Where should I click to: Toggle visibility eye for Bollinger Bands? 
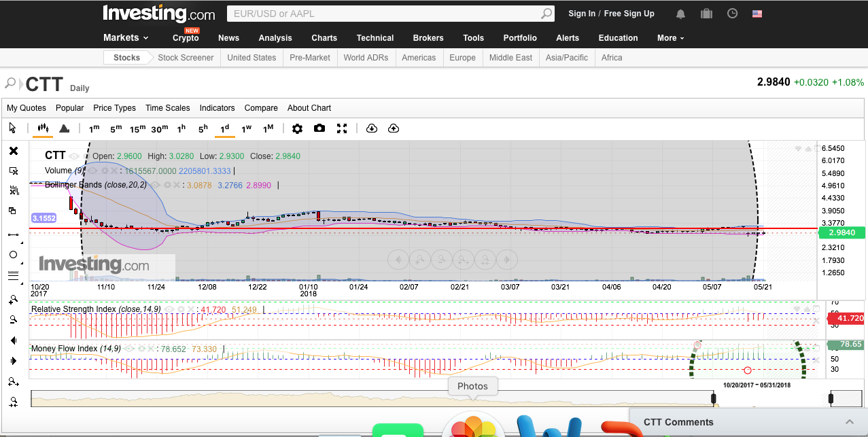pos(155,185)
